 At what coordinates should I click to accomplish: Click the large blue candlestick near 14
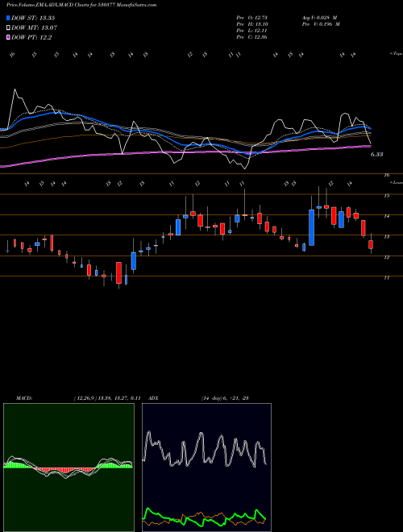tap(311, 227)
